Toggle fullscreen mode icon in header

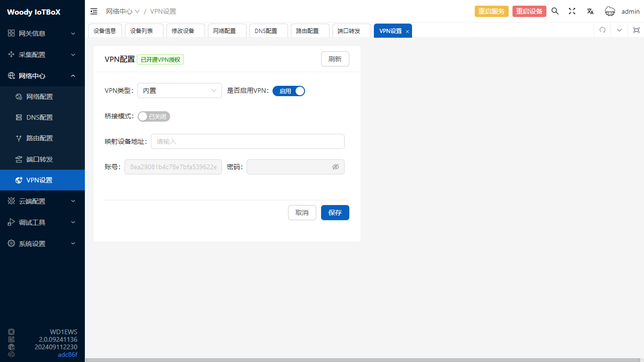(x=572, y=11)
